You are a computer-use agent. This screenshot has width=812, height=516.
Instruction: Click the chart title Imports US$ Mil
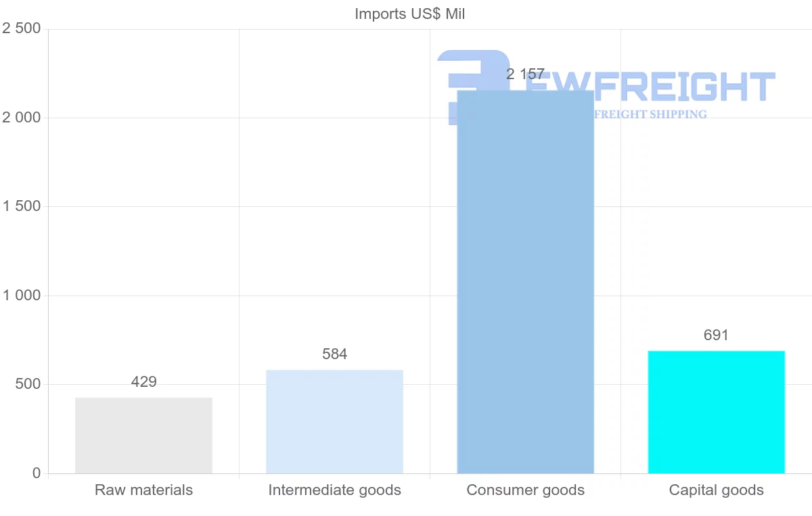(x=410, y=14)
